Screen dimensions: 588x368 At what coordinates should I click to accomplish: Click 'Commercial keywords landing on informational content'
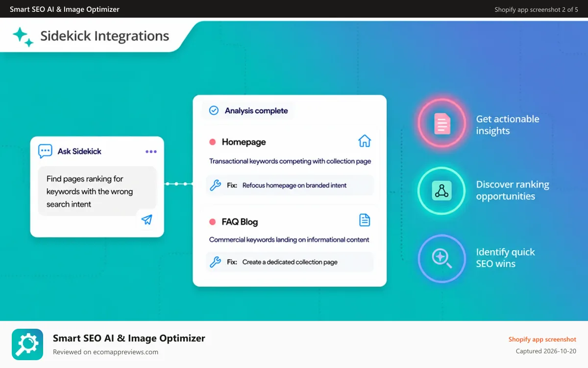click(x=289, y=239)
